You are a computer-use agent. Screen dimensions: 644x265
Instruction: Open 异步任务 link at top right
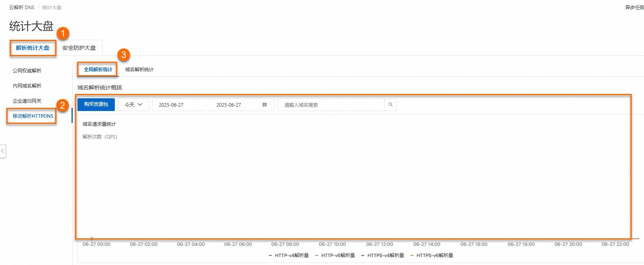point(634,7)
